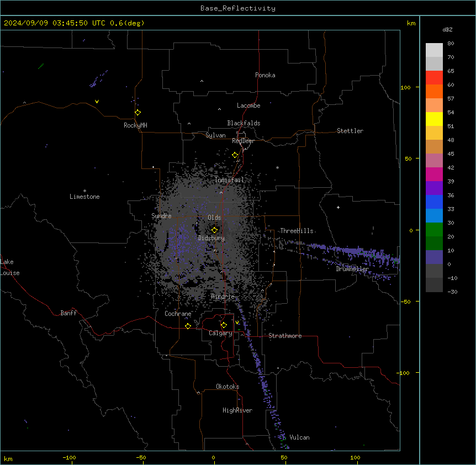Image resolution: width=476 pixels, height=465 pixels.
Task: Click the Limestone label
Action: click(x=84, y=197)
